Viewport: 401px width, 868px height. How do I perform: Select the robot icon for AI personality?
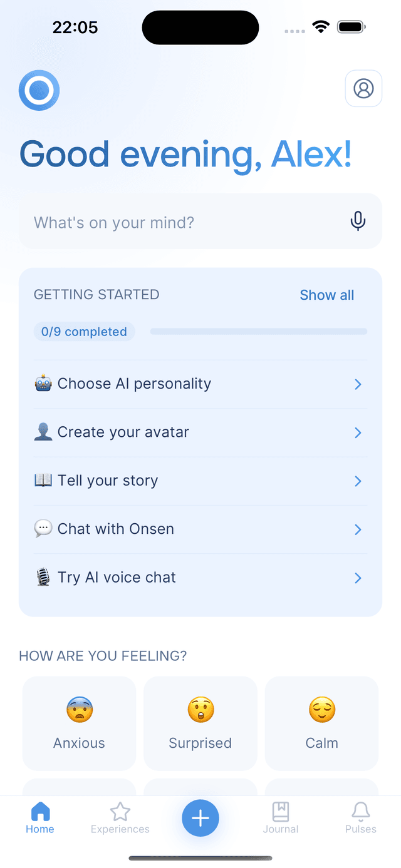coord(43,383)
